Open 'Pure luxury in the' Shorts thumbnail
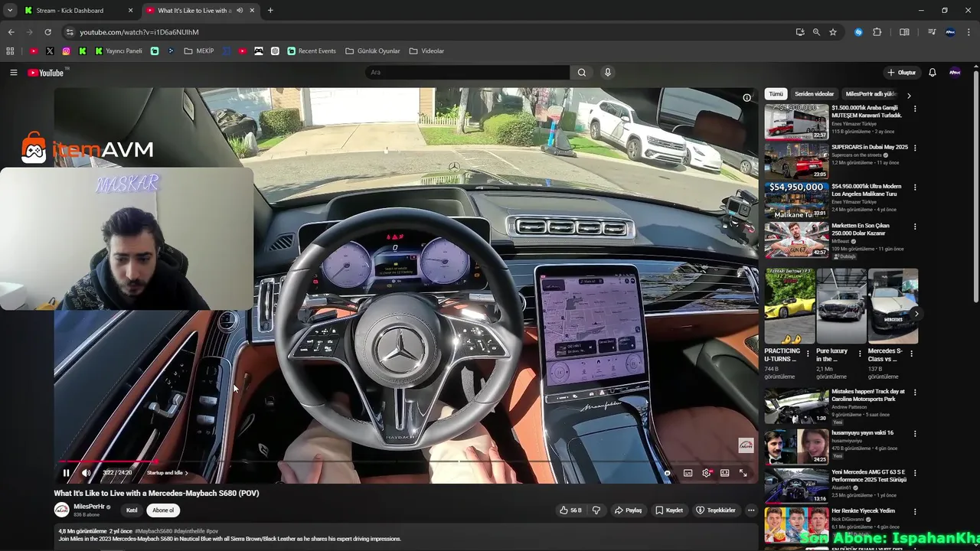Screen dimensions: 980x551 [841, 306]
